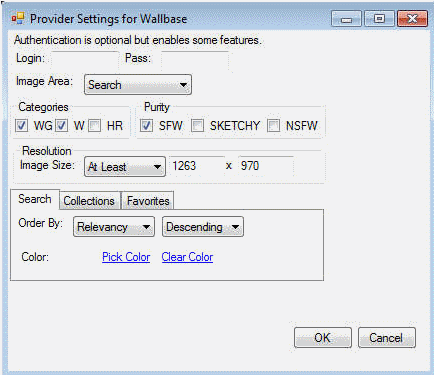This screenshot has height=375, width=434.
Task: Click the width field showing 1263
Action: coord(197,166)
